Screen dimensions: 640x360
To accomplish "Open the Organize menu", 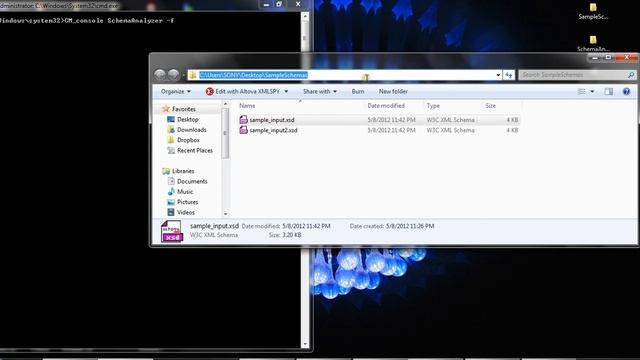I will [x=176, y=91].
